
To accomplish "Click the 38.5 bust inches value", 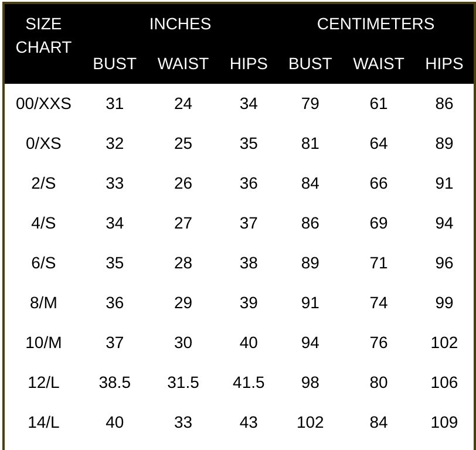I will coord(114,383).
